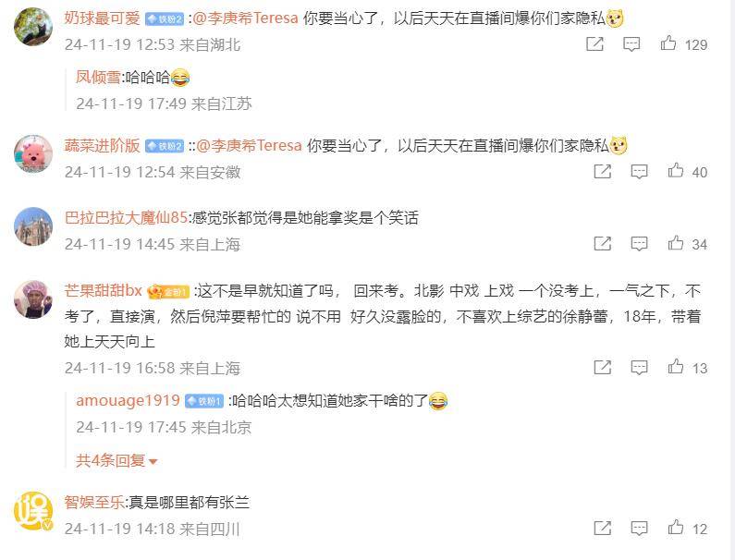Click the 智娱至乐 avatar thumbnail
The width and height of the screenshot is (735, 560).
point(33,511)
